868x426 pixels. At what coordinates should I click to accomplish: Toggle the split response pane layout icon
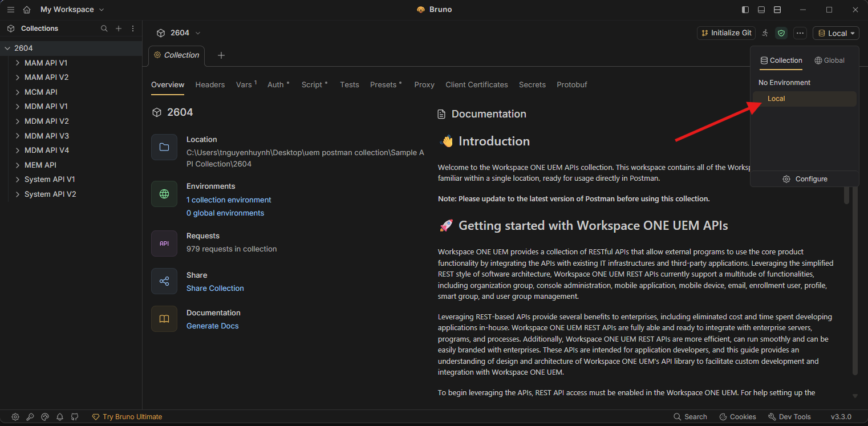777,10
